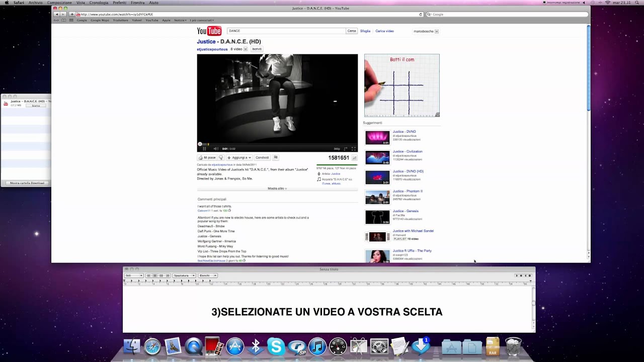The height and width of the screenshot is (362, 644).
Task: Open iTunes from the Dock
Action: point(317,346)
